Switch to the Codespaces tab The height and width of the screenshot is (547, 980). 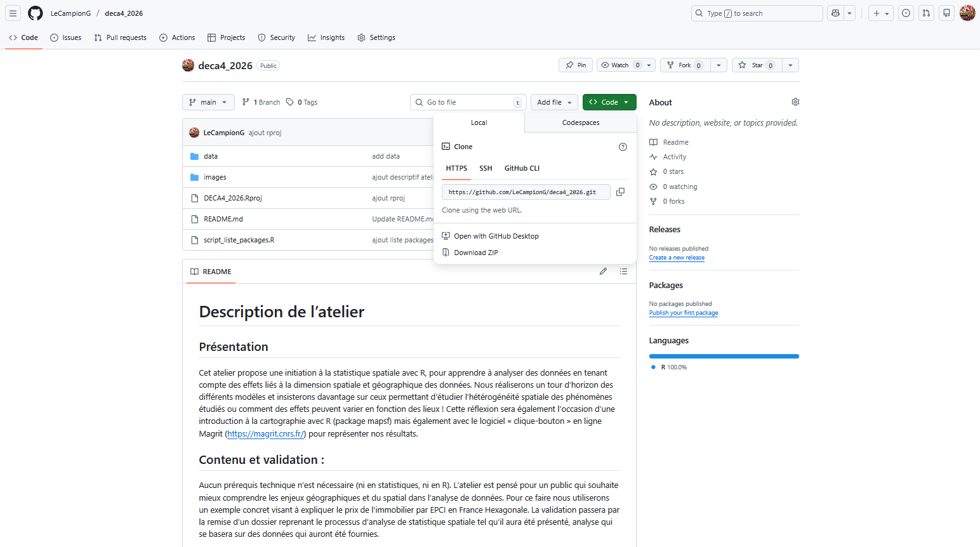(x=580, y=122)
